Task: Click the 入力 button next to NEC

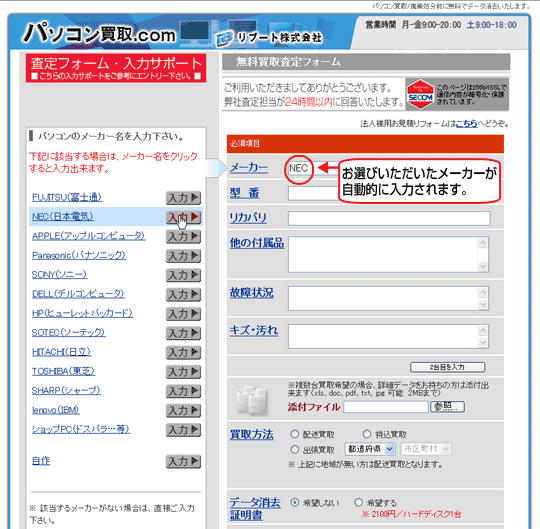Action: tap(183, 217)
